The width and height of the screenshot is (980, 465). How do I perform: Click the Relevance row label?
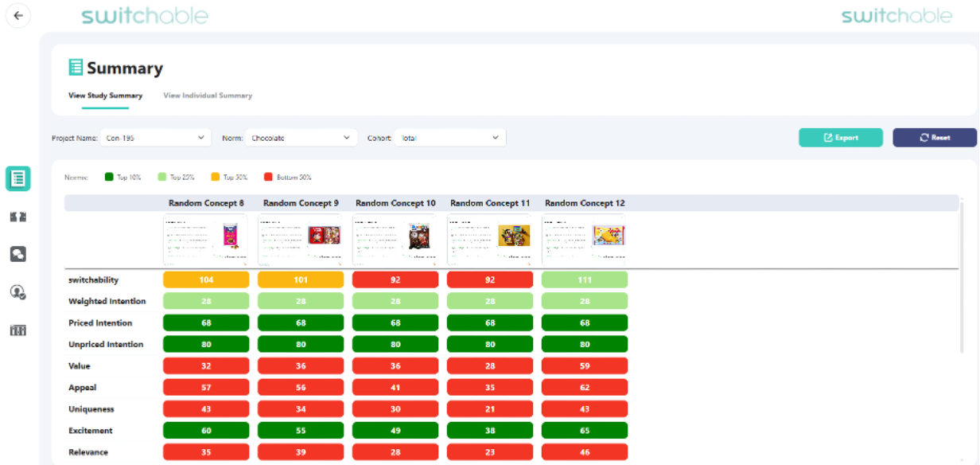88,452
